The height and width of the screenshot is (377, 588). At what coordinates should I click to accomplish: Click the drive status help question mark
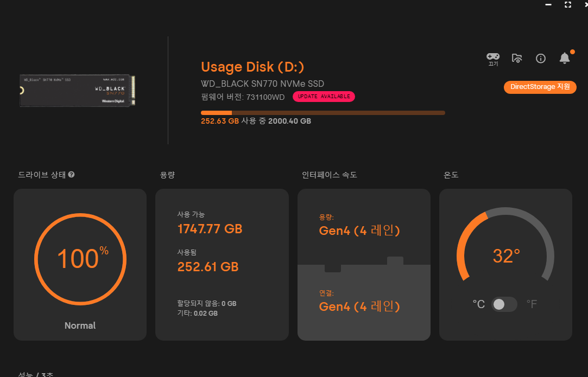[x=71, y=174]
